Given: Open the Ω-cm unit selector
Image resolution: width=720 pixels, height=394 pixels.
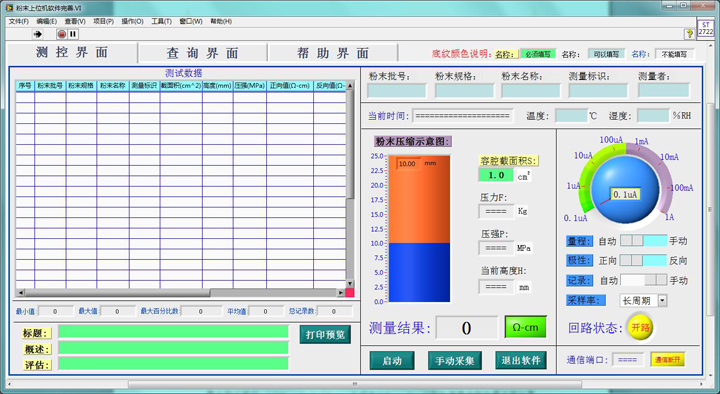Looking at the screenshot, I should pos(525,327).
